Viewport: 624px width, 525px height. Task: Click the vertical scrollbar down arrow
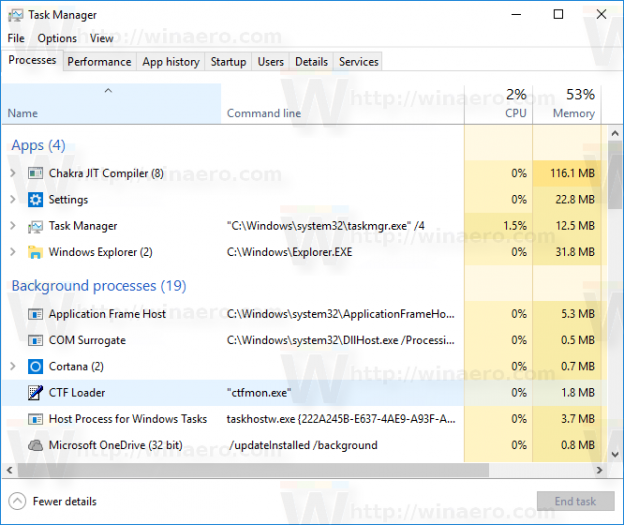615,454
